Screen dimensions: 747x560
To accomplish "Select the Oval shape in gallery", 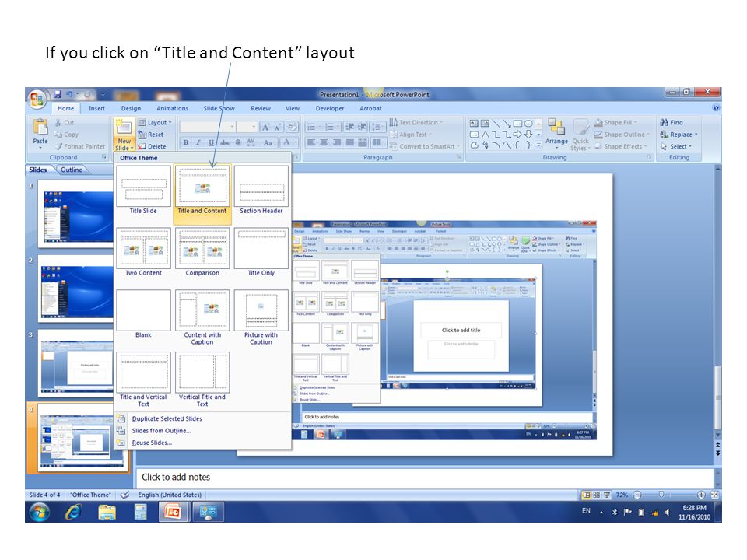I will [528, 124].
